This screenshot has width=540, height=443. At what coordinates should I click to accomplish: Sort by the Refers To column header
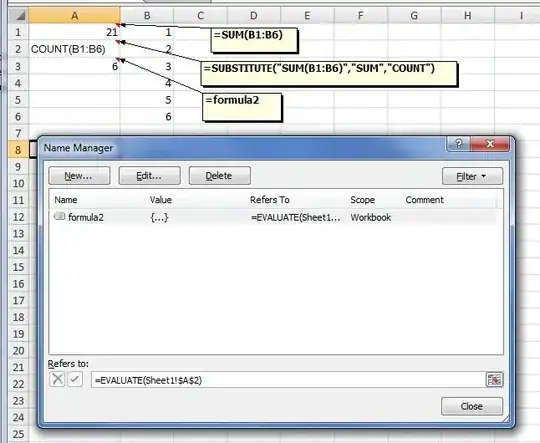[297, 200]
